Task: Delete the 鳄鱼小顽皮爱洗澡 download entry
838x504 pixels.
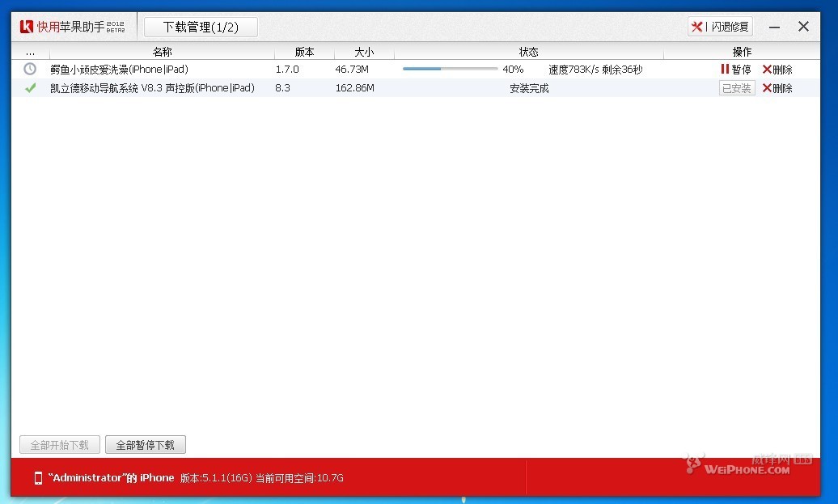Action: [x=777, y=70]
